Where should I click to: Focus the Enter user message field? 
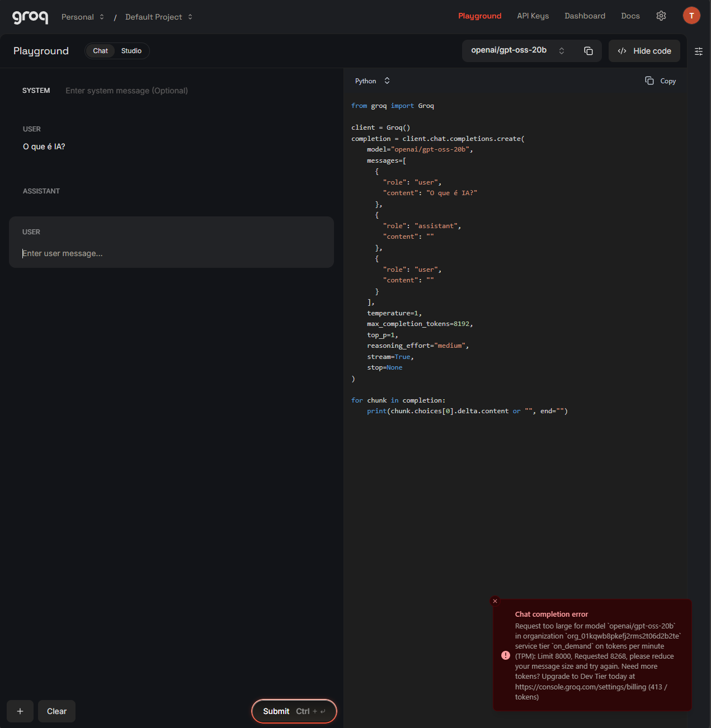pyautogui.click(x=171, y=253)
